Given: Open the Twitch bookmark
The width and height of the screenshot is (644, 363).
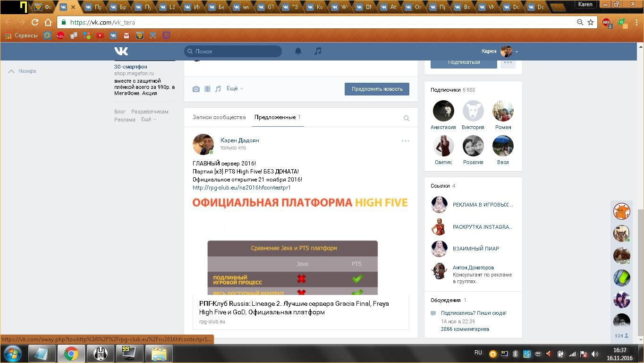Looking at the screenshot, I should click(x=166, y=35).
